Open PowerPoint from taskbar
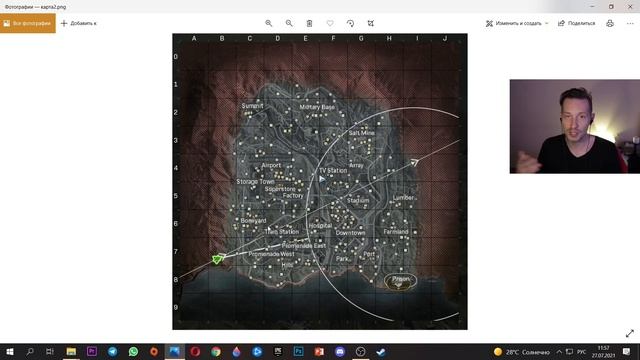This screenshot has width=640, height=360. tap(319, 351)
